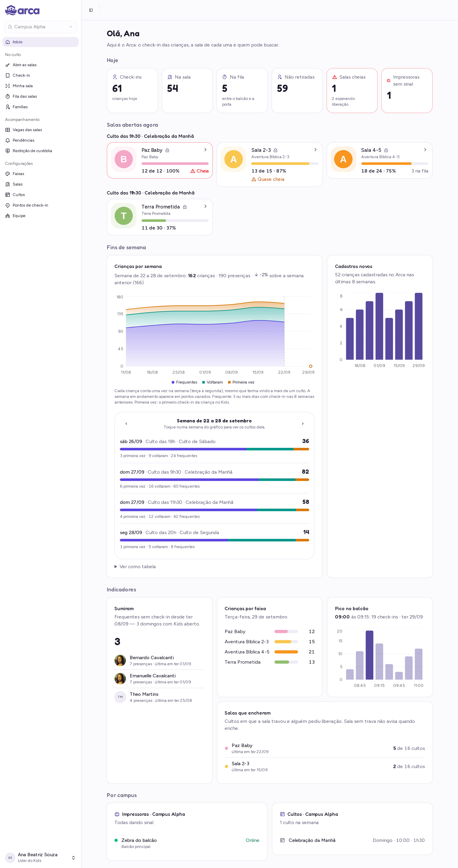The image size is (458, 868).
Task: Click the Primeira vez legend color swatch
Action: tap(229, 382)
